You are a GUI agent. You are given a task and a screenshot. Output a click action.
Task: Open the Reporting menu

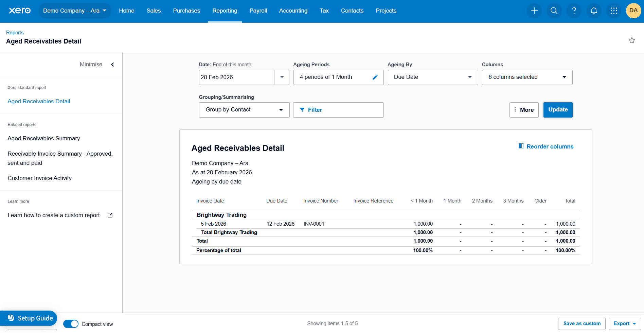pyautogui.click(x=225, y=11)
